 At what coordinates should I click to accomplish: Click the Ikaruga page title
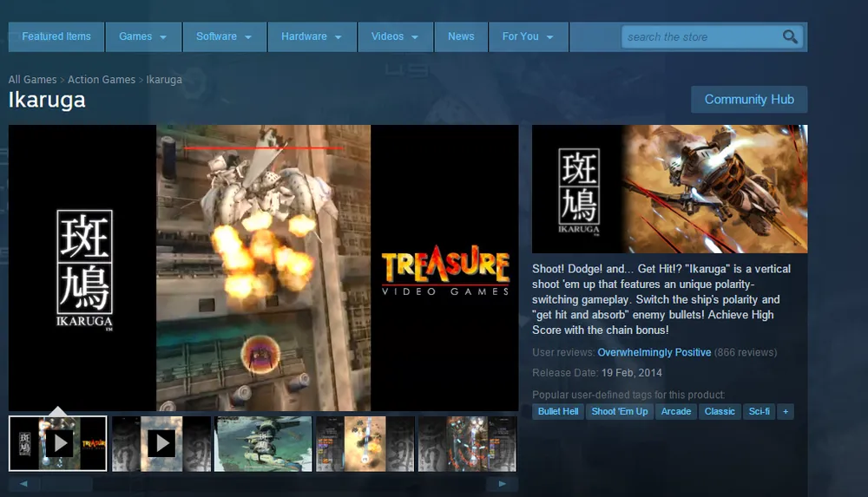point(47,100)
